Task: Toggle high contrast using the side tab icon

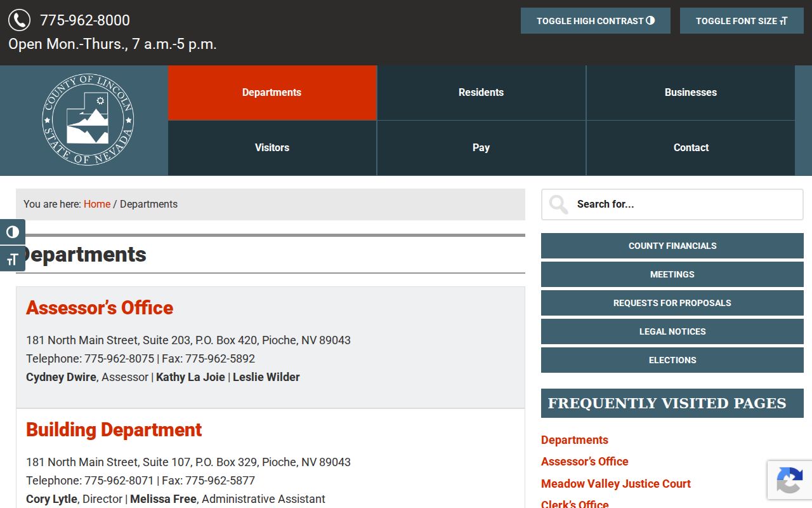Action: 13,232
